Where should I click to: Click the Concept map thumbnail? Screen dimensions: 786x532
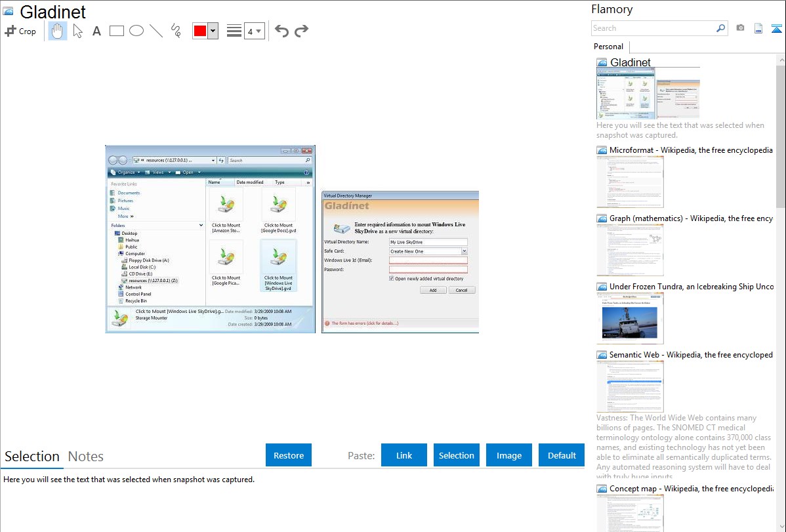630,513
